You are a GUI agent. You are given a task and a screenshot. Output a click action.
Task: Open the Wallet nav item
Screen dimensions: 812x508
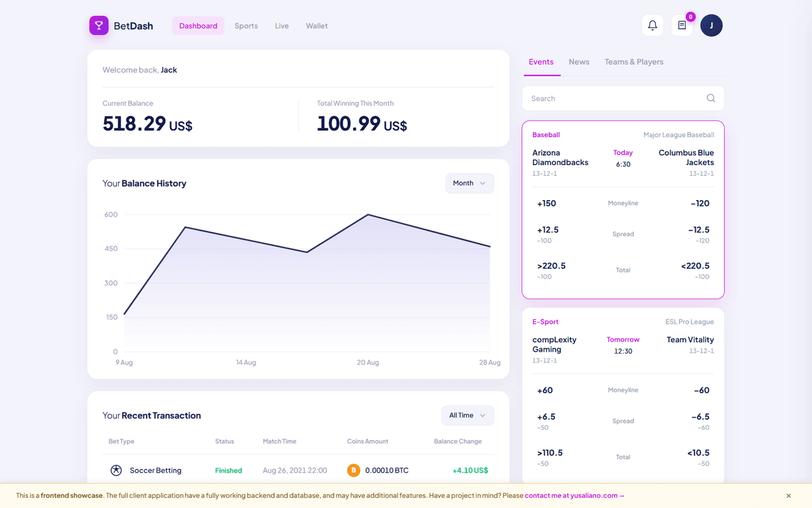tap(317, 26)
